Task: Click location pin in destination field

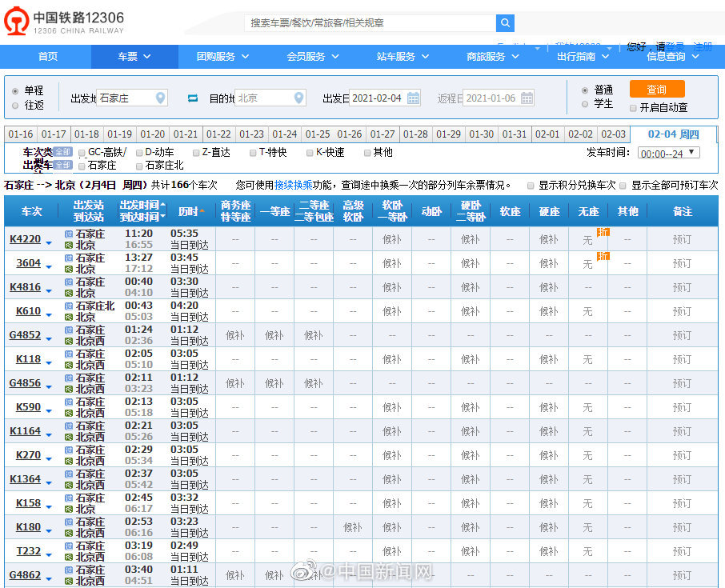Action: (299, 98)
